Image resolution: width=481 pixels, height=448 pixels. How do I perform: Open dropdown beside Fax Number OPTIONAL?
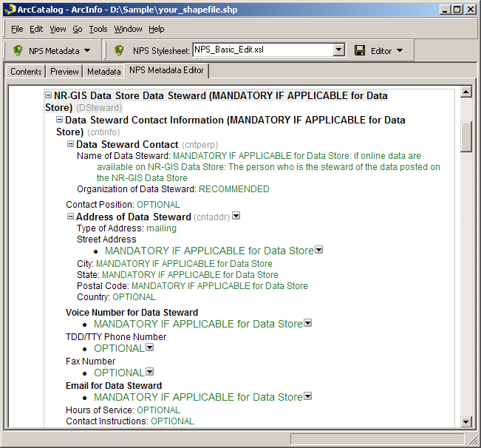pyautogui.click(x=150, y=372)
